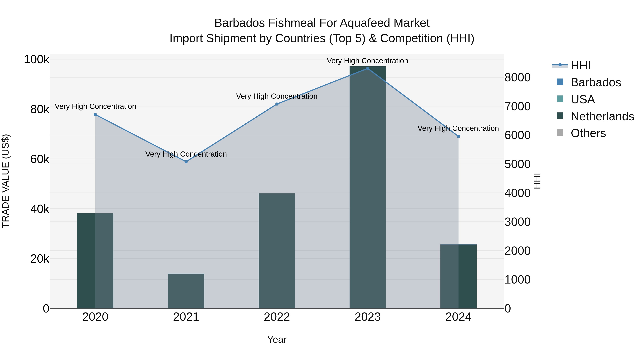Click the 2023 trade value bar
This screenshot has height=362, width=644.
pos(367,187)
